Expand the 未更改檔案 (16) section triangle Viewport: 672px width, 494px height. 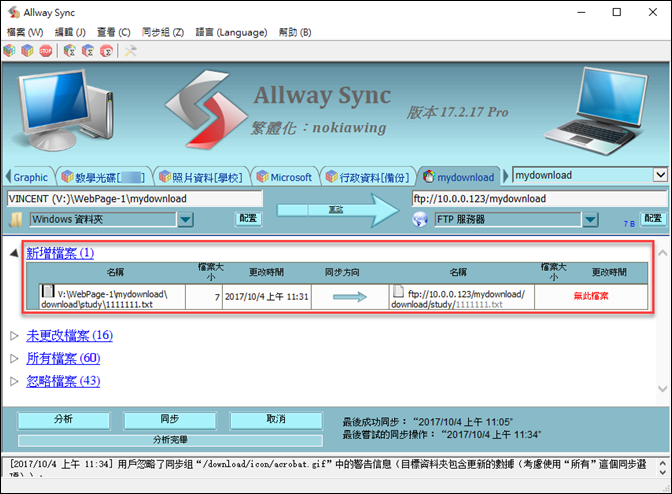click(14, 335)
